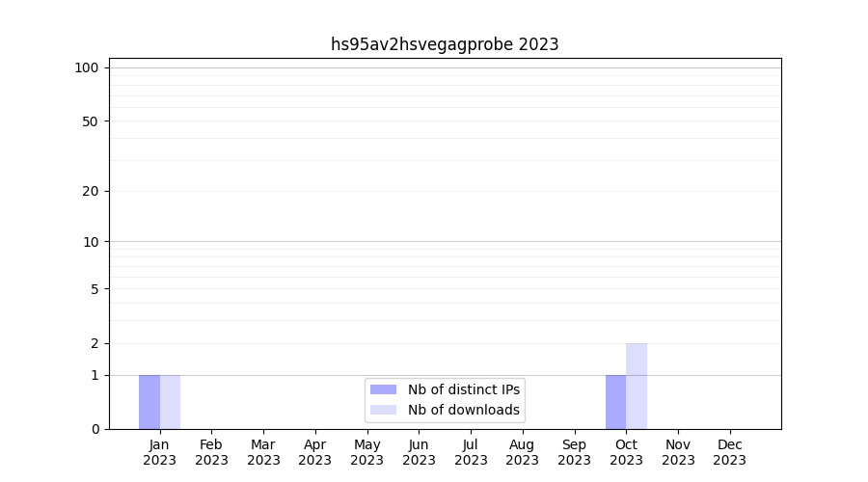Select the Nb of distinct IPs legend swatch
Viewport: 868px width, 482px height.
point(383,389)
